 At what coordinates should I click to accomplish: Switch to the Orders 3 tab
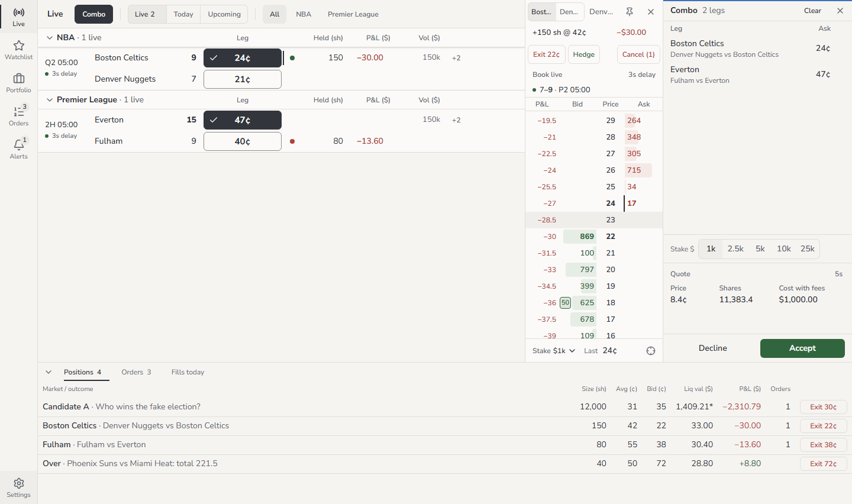136,372
